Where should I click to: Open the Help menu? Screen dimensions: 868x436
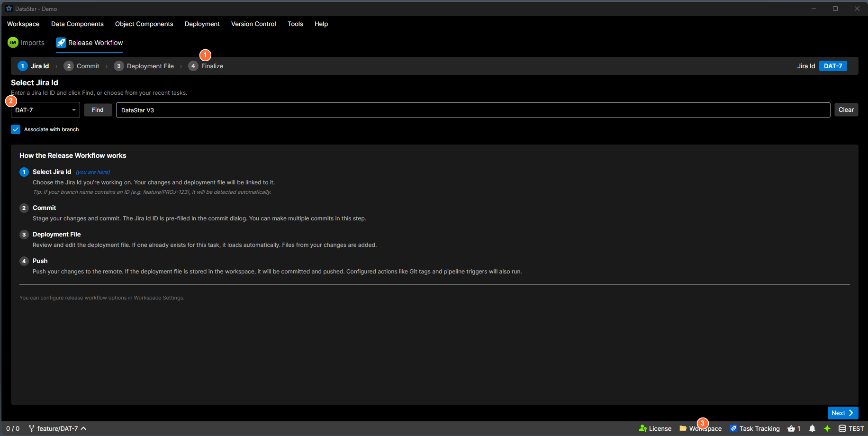pos(321,24)
